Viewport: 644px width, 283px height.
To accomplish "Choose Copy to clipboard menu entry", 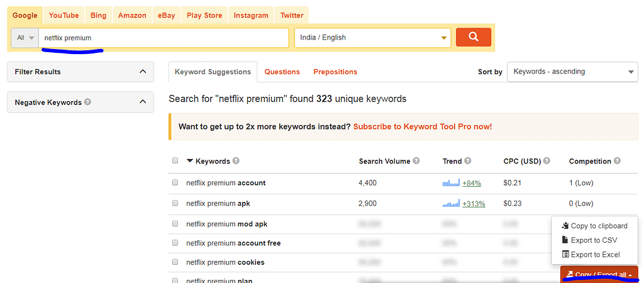I will (x=594, y=226).
